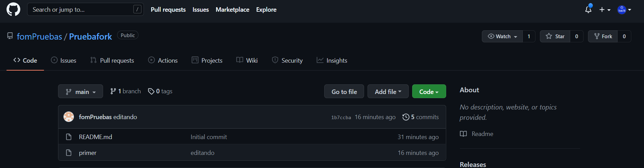Open the Releases heading link

[x=473, y=165]
